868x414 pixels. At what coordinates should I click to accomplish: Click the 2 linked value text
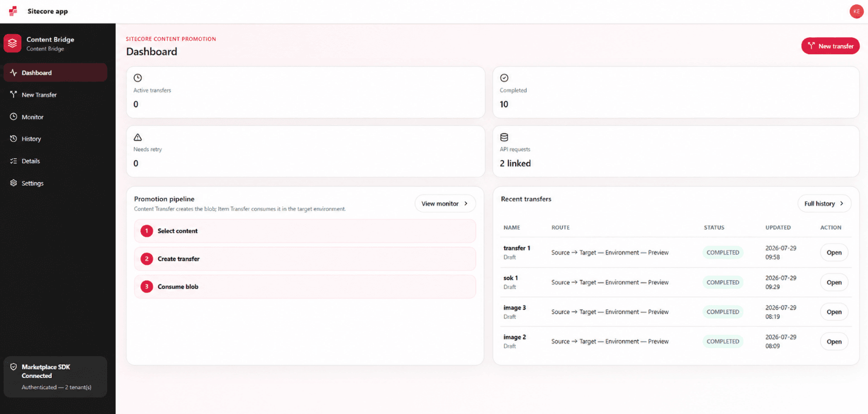[515, 163]
